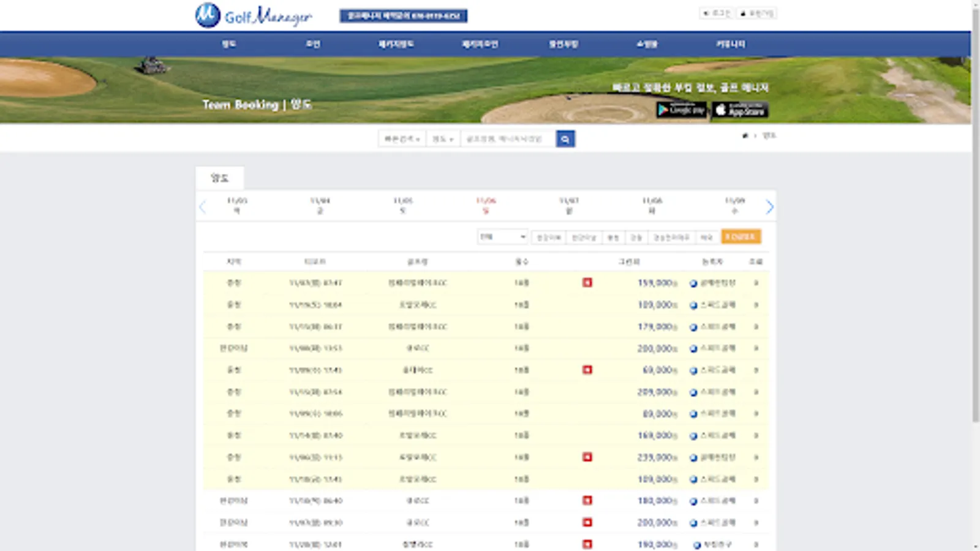The width and height of the screenshot is (980, 551).
Task: Click the seller icon in the 169,000 row
Action: tap(693, 436)
